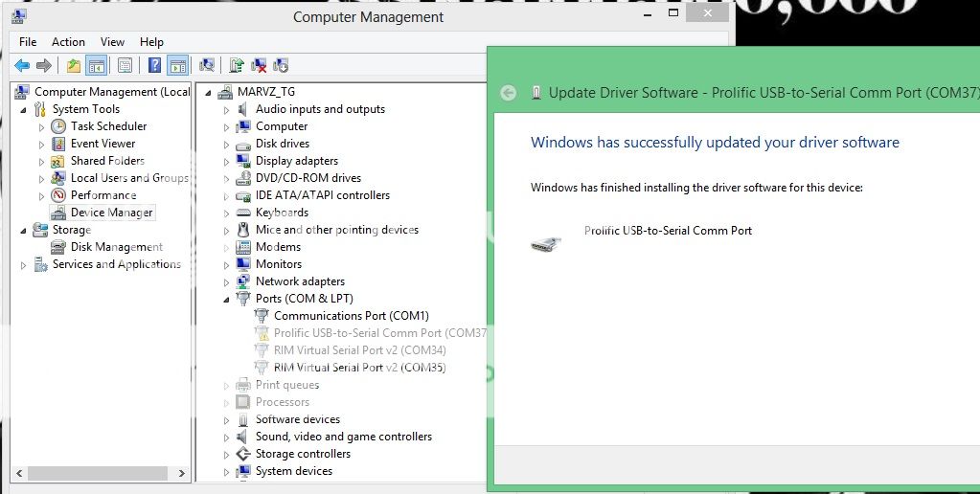The image size is (980, 494).
Task: Click the Modems category icon
Action: [x=243, y=247]
